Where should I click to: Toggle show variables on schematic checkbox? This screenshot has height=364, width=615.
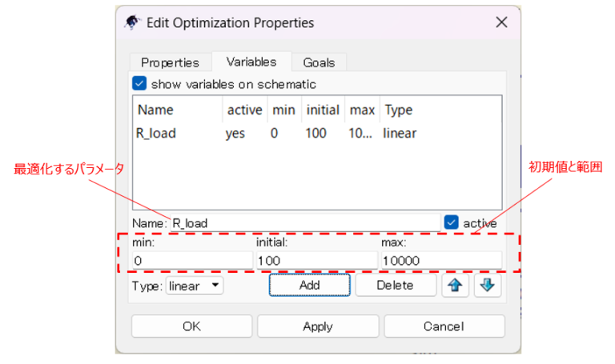tap(140, 84)
